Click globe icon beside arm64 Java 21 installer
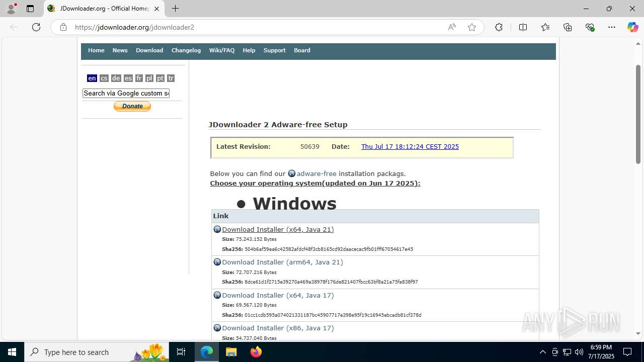Screen dimensions: 644x362 tap(217, 262)
